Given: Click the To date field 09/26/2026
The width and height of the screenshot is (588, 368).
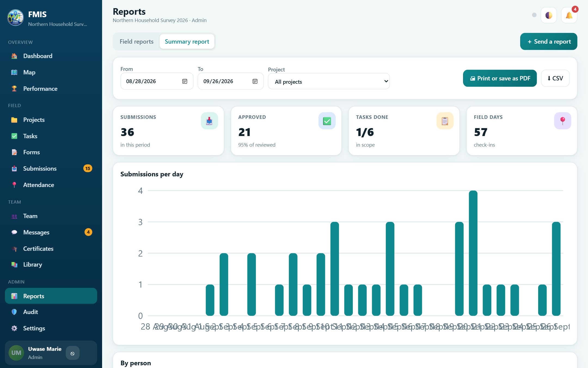Looking at the screenshot, I should (x=231, y=81).
